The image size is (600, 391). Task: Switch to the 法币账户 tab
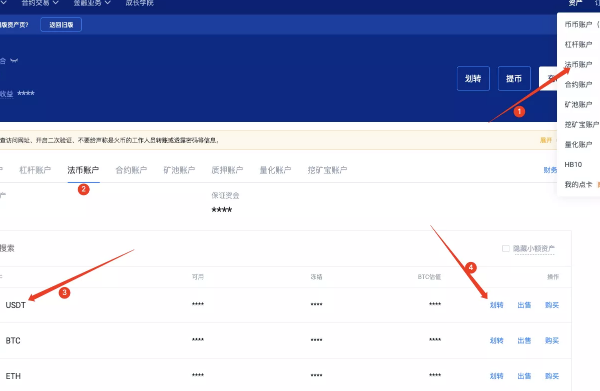click(83, 170)
